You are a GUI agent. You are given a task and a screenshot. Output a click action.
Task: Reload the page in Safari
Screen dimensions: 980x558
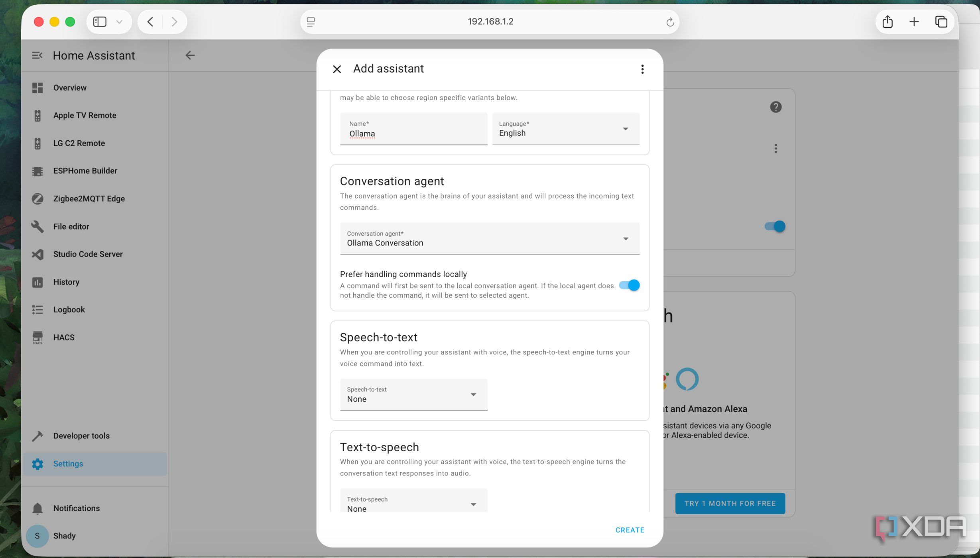pyautogui.click(x=670, y=22)
